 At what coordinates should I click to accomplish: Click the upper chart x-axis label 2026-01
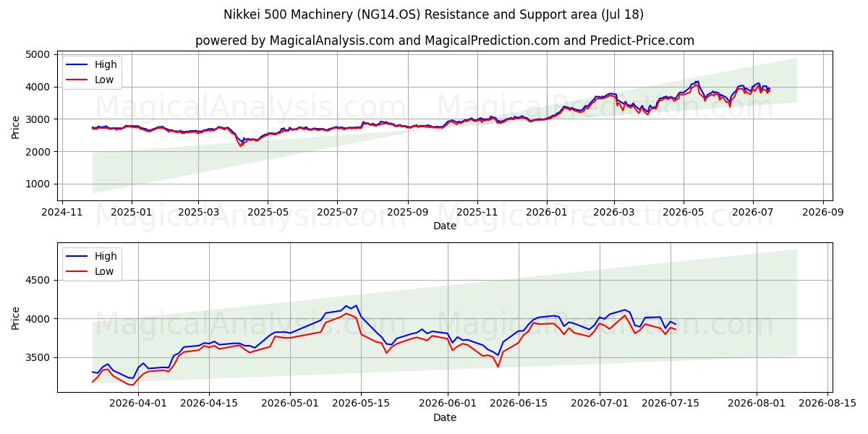[546, 212]
